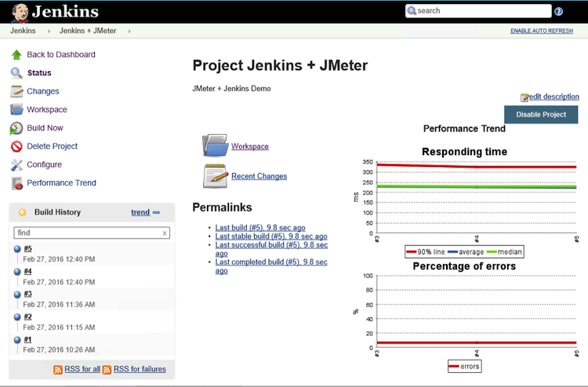The height and width of the screenshot is (387, 588).
Task: Click the Status magnifier icon
Action: click(16, 73)
